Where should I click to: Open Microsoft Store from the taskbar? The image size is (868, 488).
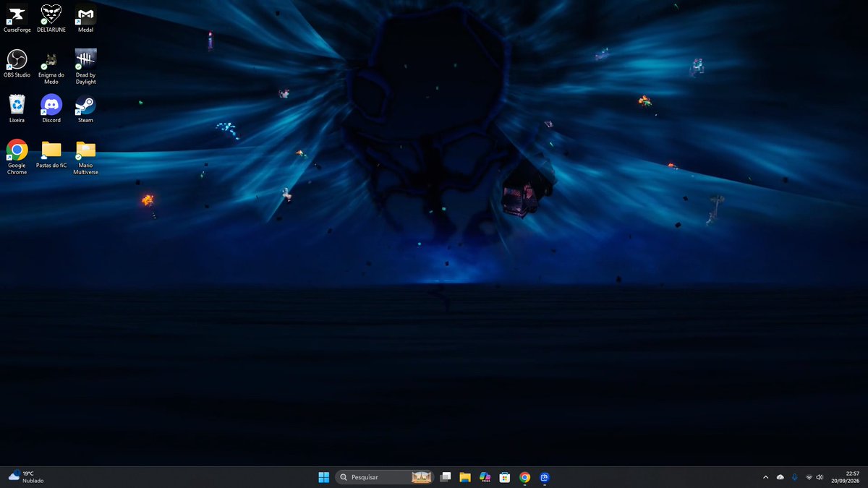(505, 477)
